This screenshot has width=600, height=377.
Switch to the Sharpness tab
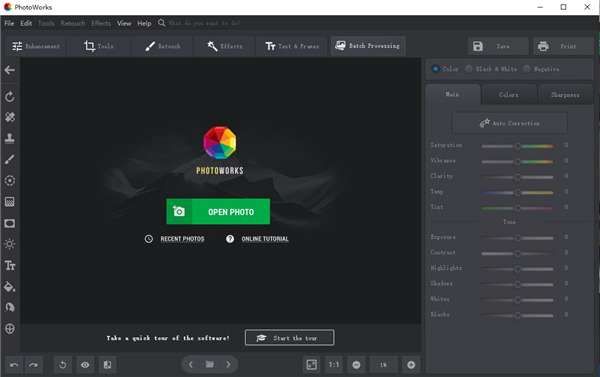(565, 95)
